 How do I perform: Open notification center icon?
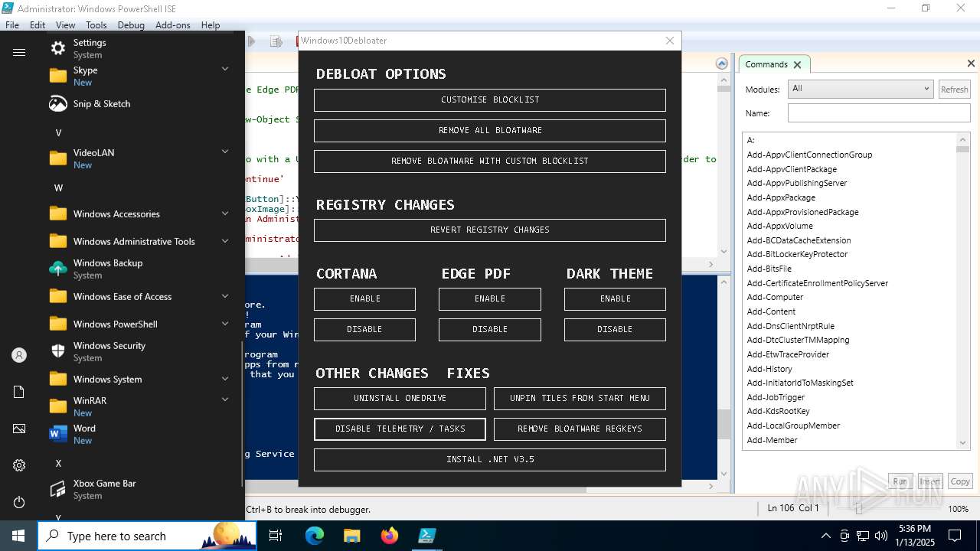click(955, 536)
